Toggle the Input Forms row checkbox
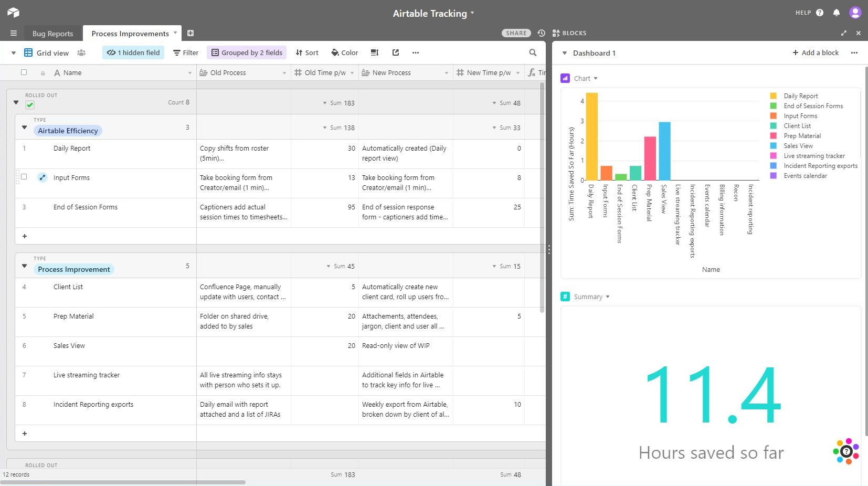 (x=24, y=177)
